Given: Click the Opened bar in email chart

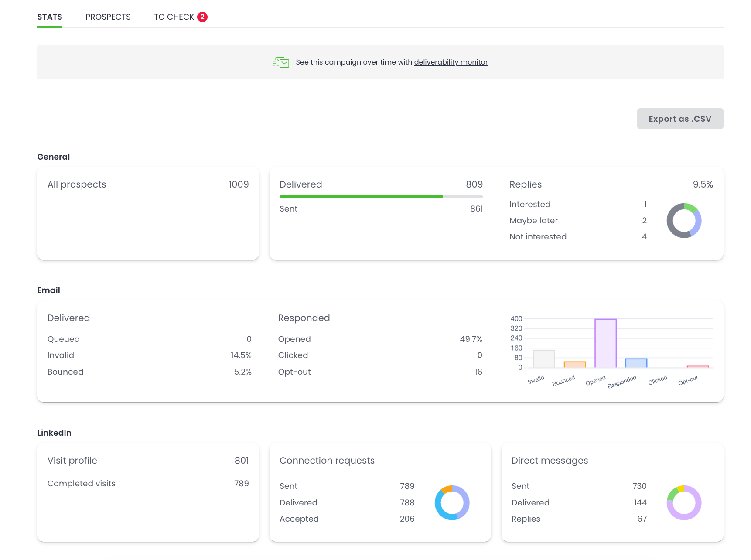Looking at the screenshot, I should [605, 343].
